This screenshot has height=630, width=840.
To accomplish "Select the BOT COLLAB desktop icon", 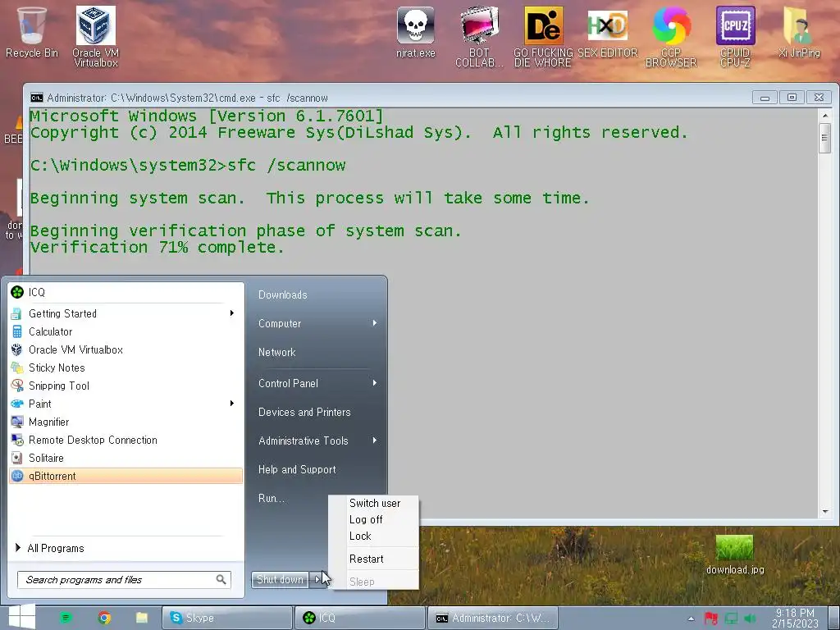I will (x=479, y=36).
